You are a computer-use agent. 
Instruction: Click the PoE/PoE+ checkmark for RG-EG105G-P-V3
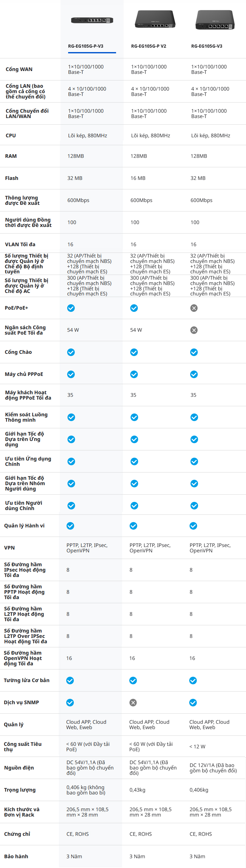tap(71, 308)
